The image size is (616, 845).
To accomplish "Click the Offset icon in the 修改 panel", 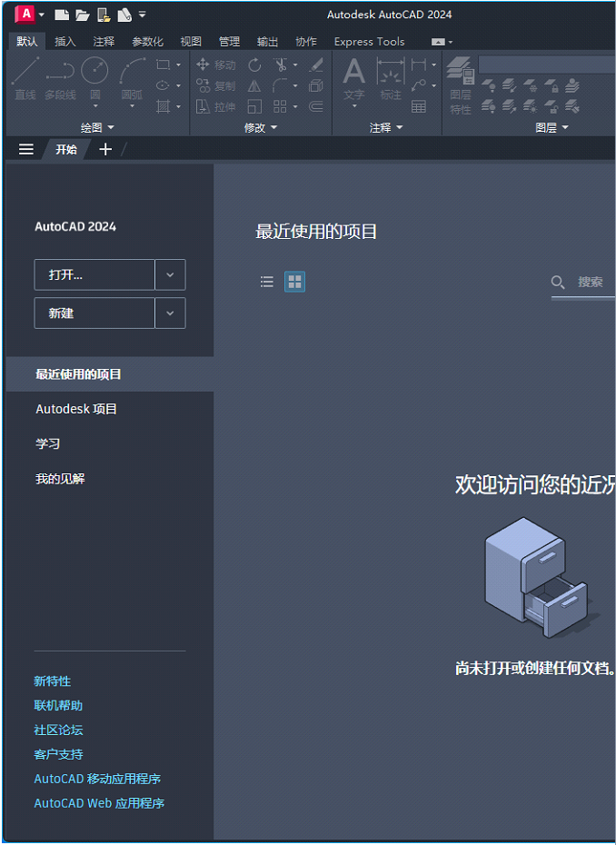I will (x=316, y=106).
